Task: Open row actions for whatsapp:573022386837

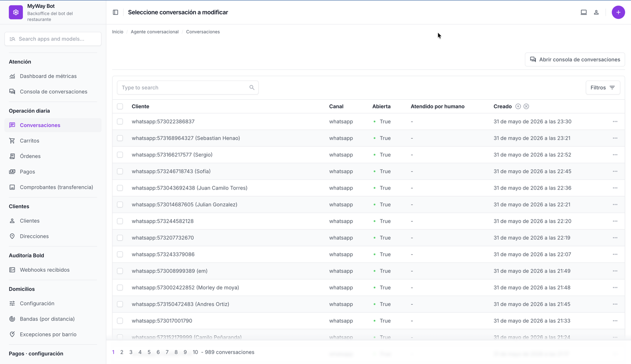Action: click(615, 121)
